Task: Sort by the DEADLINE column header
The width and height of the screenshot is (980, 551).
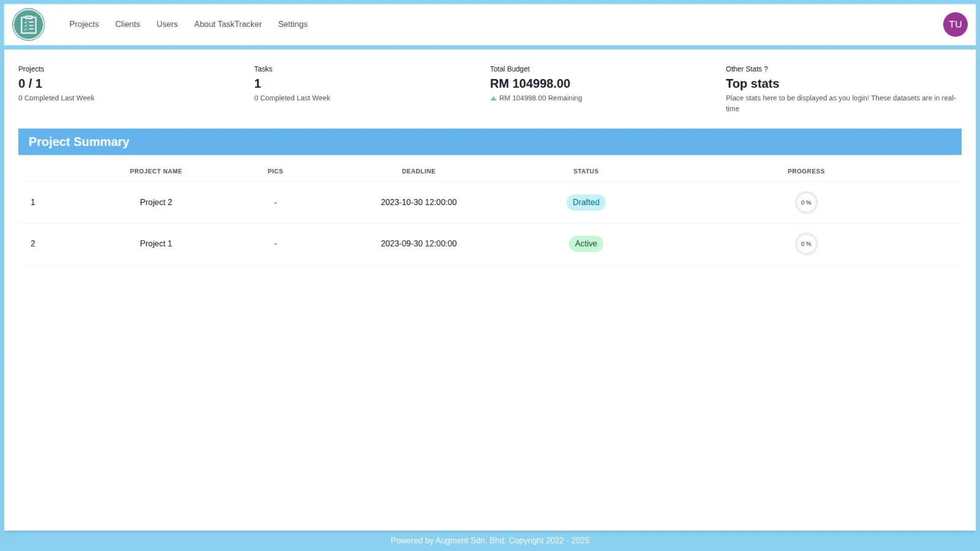Action: point(418,171)
